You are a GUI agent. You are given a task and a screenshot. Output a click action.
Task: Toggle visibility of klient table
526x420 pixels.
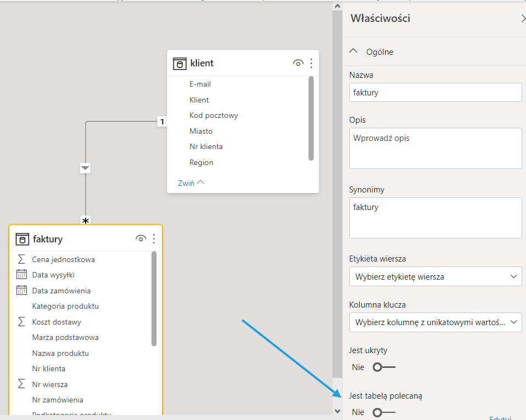298,64
